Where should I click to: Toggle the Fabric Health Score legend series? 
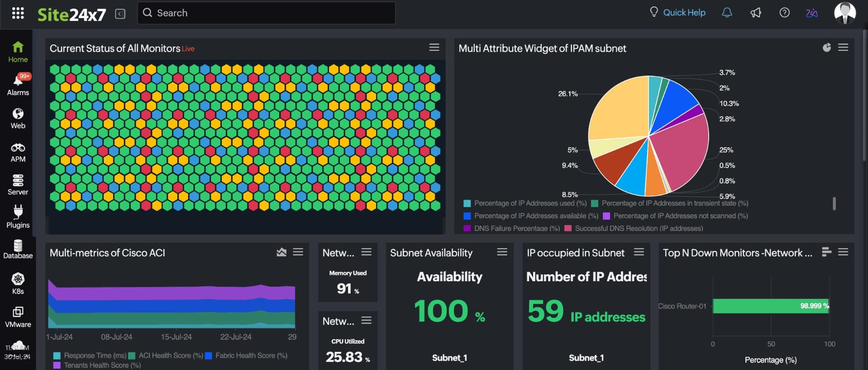[x=209, y=356]
